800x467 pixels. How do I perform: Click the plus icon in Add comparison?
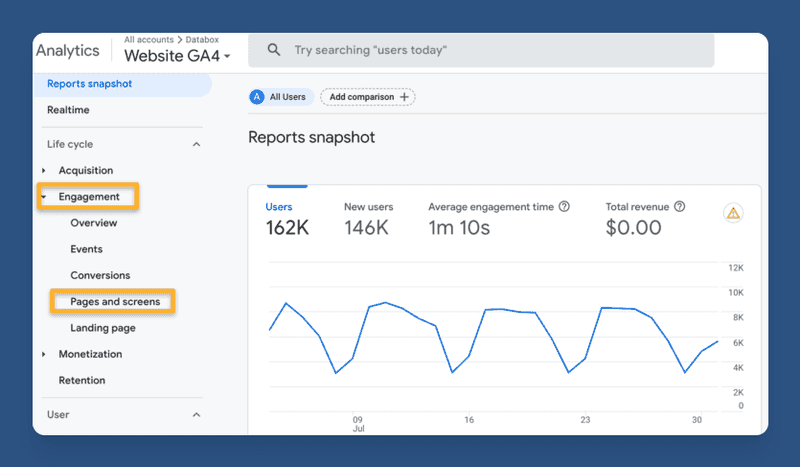pyautogui.click(x=404, y=97)
